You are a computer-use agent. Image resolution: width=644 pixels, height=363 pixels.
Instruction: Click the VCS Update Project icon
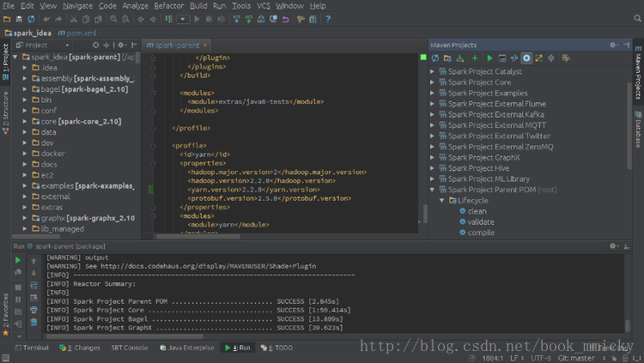[x=237, y=19]
